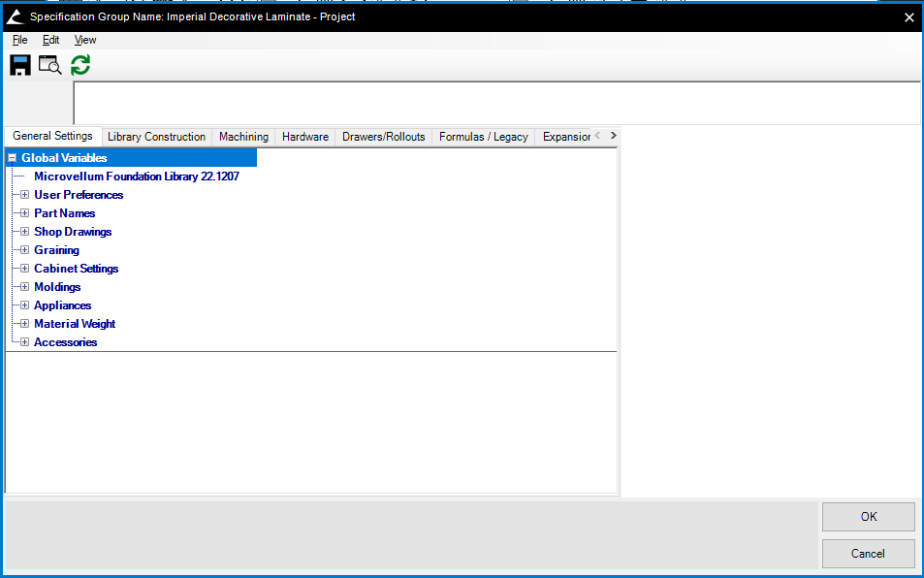Image resolution: width=924 pixels, height=578 pixels.
Task: Switch to the Drawers/Rollouts tab
Action: [x=383, y=137]
